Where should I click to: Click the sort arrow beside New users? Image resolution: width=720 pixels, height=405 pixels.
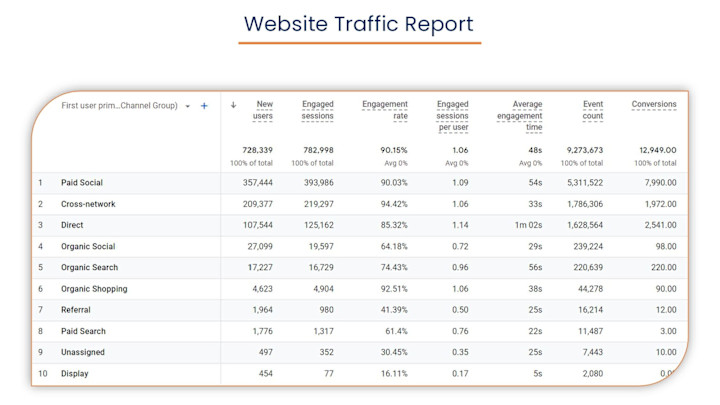click(x=233, y=105)
